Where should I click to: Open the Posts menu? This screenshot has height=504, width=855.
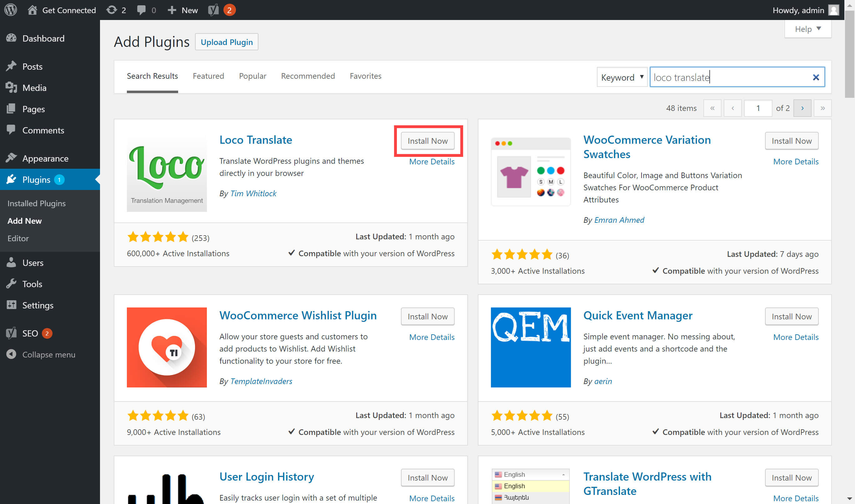50,67
